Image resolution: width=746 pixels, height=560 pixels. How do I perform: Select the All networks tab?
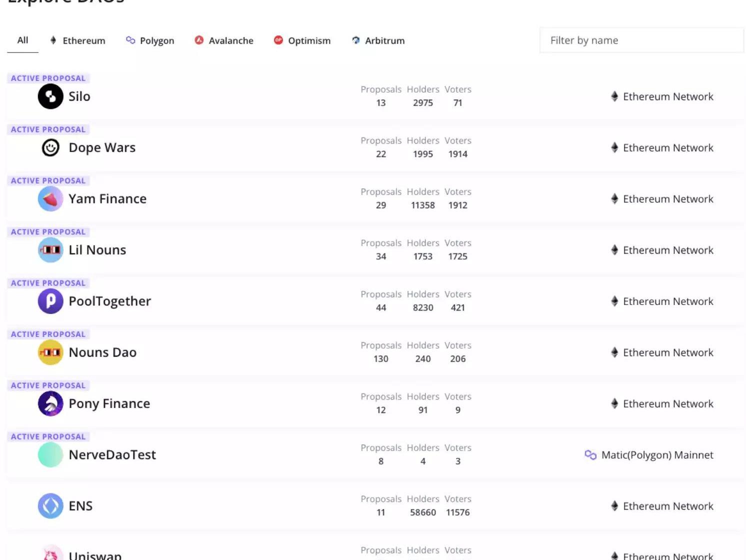[22, 40]
